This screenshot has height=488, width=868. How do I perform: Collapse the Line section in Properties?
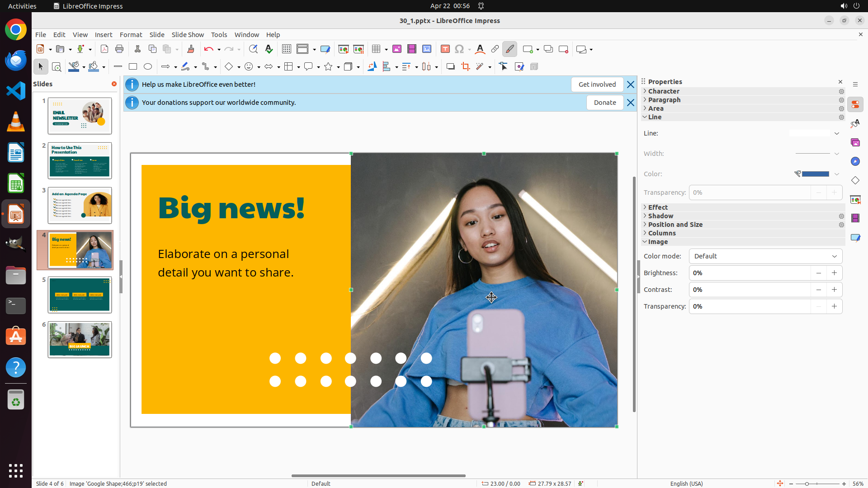654,117
